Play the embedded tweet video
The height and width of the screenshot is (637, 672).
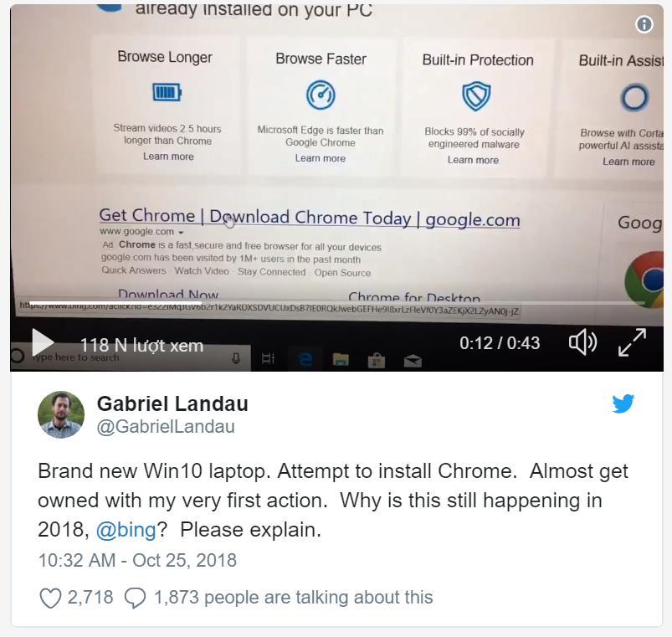[43, 343]
